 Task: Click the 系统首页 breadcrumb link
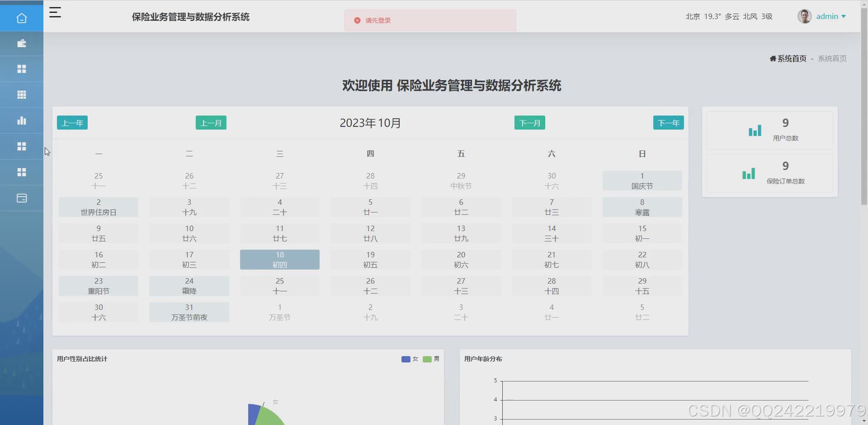tap(791, 58)
